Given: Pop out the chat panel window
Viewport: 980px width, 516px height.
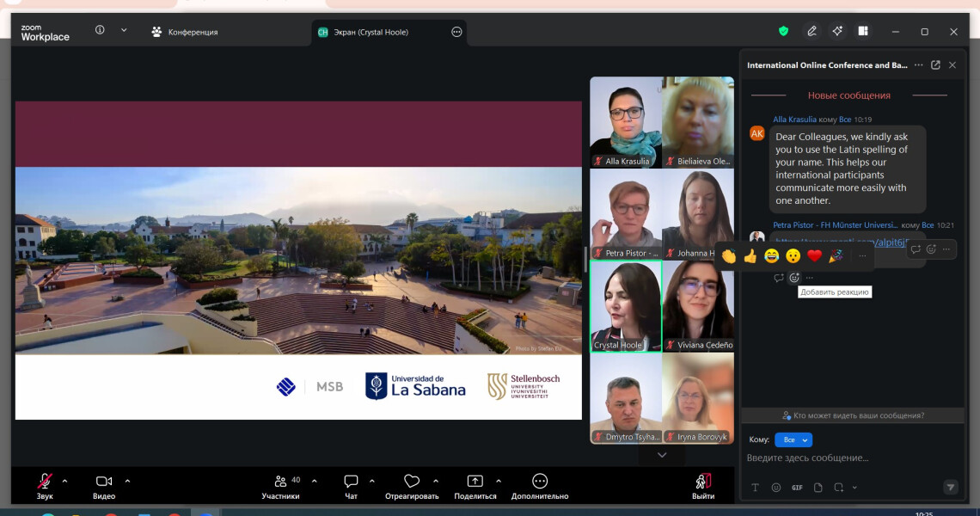Looking at the screenshot, I should click(935, 65).
